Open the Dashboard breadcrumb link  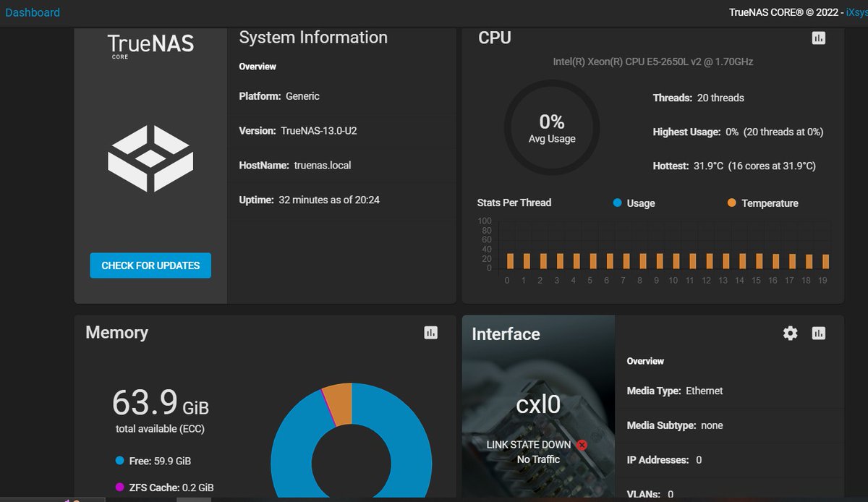33,12
